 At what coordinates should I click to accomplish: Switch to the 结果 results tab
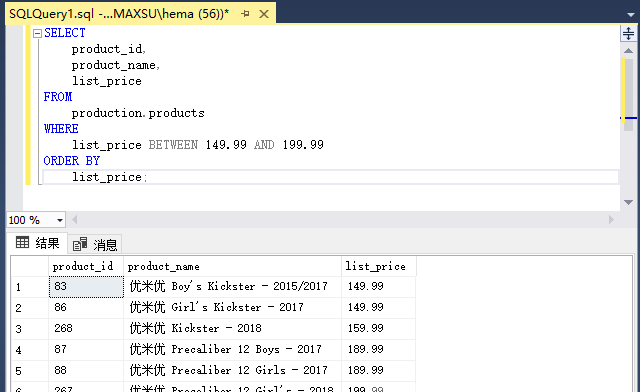(x=38, y=243)
